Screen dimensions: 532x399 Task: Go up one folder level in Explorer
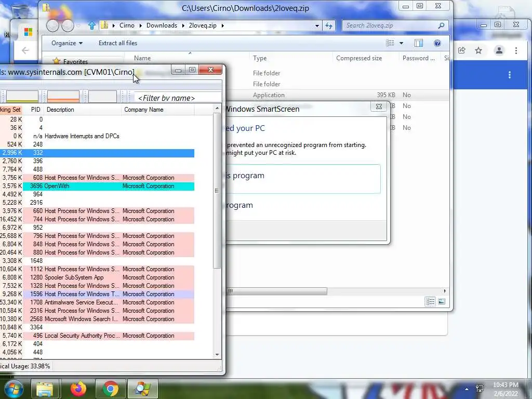point(91,25)
